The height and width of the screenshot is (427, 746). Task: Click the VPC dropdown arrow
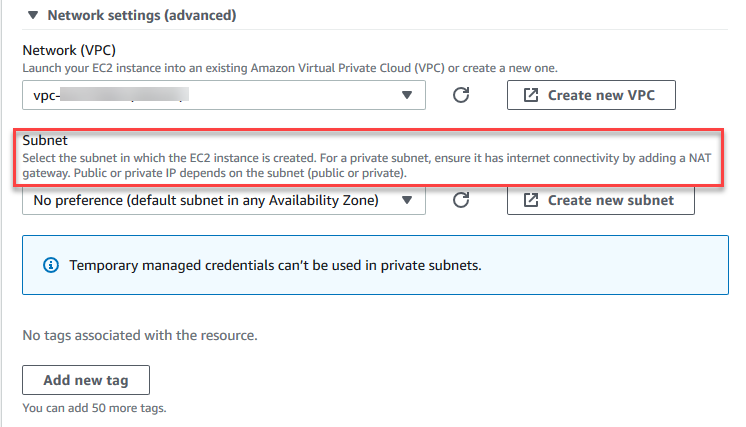click(x=407, y=95)
